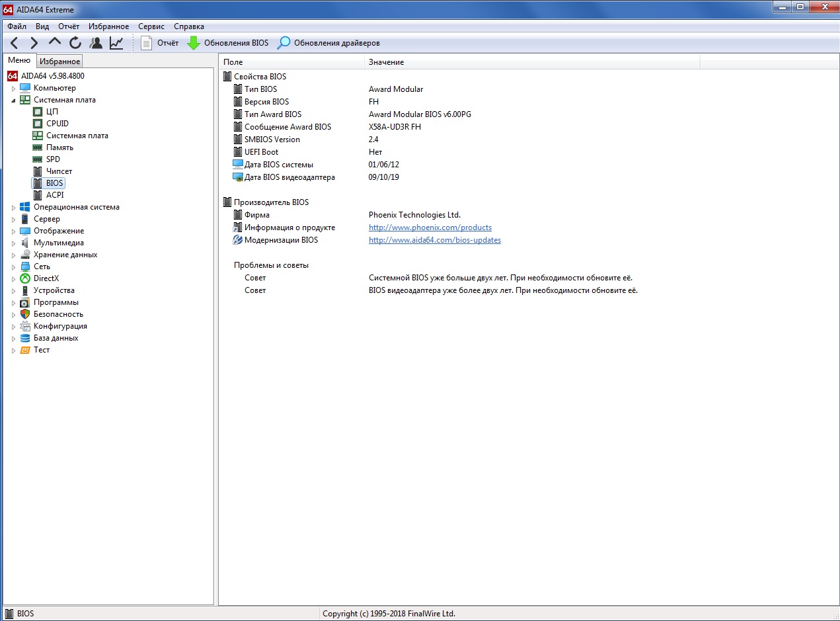Expand the Хранение данных tree node
This screenshot has height=621, width=840.
click(x=13, y=255)
